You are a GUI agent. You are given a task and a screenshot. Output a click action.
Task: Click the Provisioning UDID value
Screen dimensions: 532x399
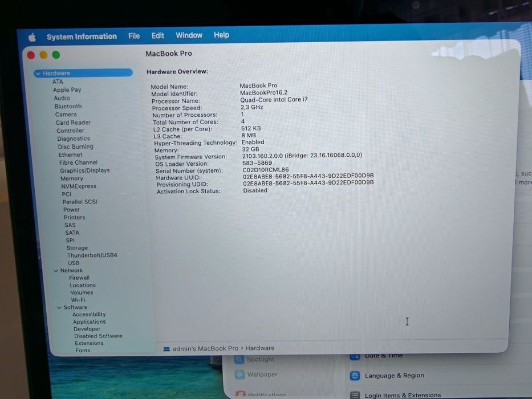pyautogui.click(x=308, y=182)
